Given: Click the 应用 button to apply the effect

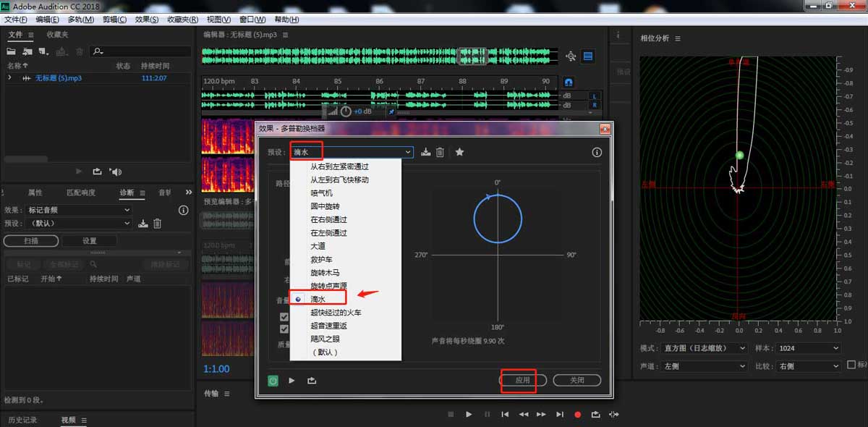Looking at the screenshot, I should point(521,379).
